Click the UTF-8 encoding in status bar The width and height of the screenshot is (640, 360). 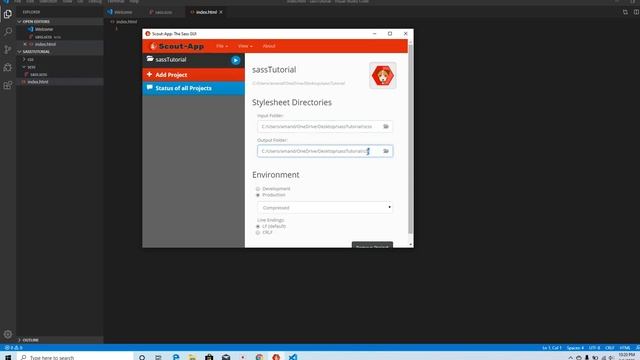[x=594, y=348]
